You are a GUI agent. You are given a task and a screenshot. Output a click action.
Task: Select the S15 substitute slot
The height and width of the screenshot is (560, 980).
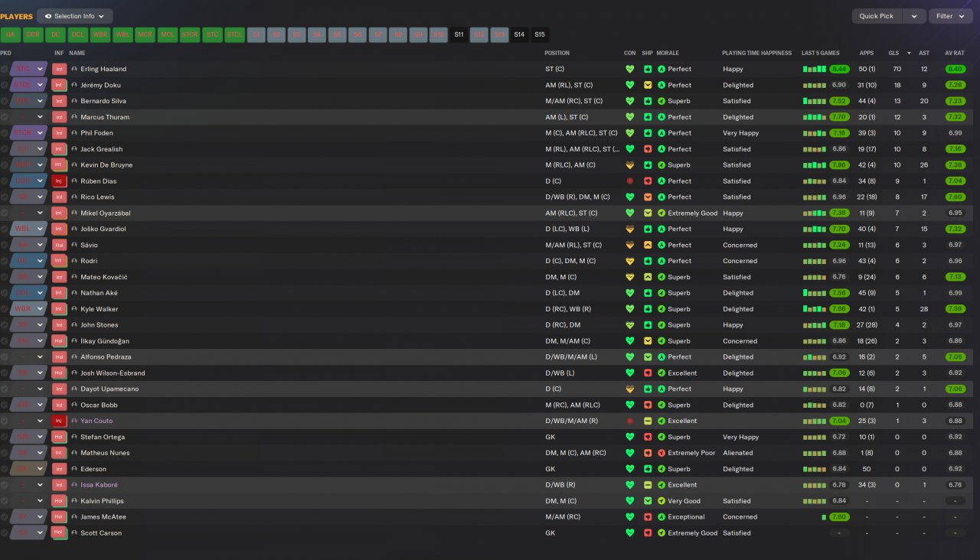540,34
